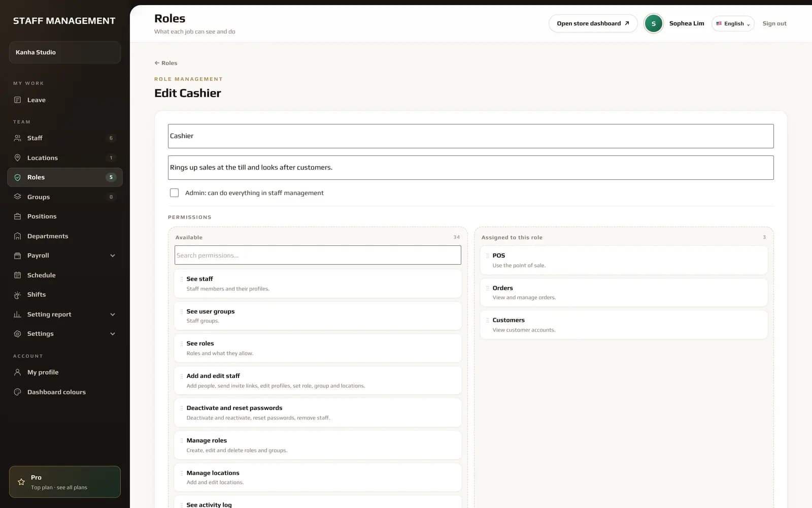Open the Staff menu item
Screen dimensions: 812x508
(65, 138)
